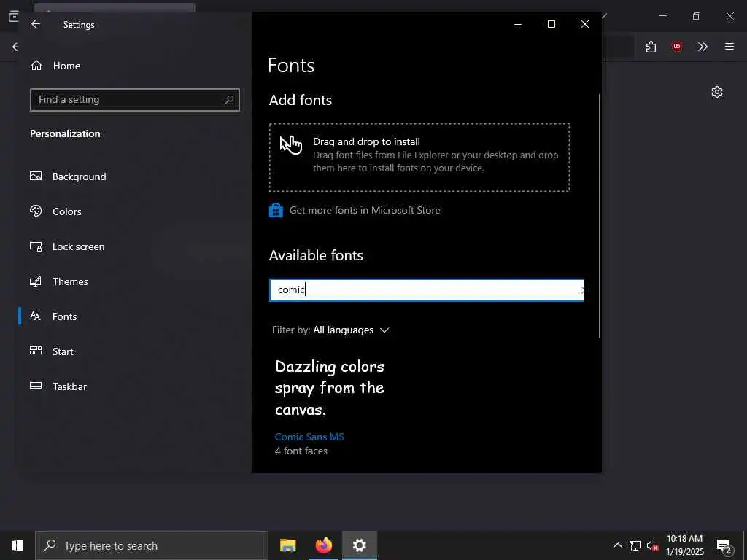This screenshot has width=747, height=560.
Task: Click the muted volume icon in the tray
Action: pos(652,545)
